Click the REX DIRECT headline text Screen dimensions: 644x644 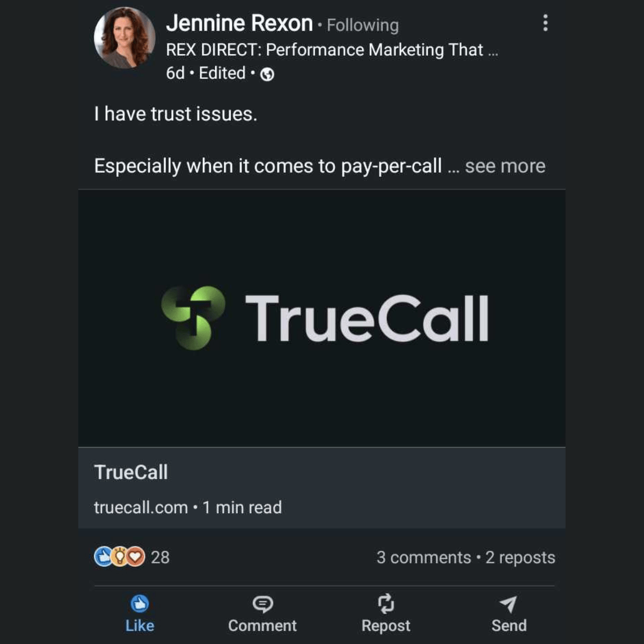click(332, 50)
